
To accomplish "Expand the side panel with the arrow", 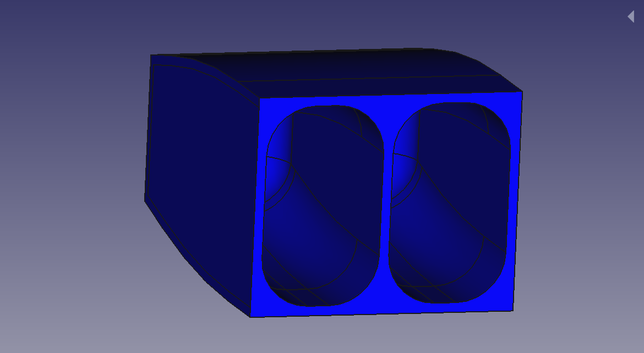I will pos(631,17).
